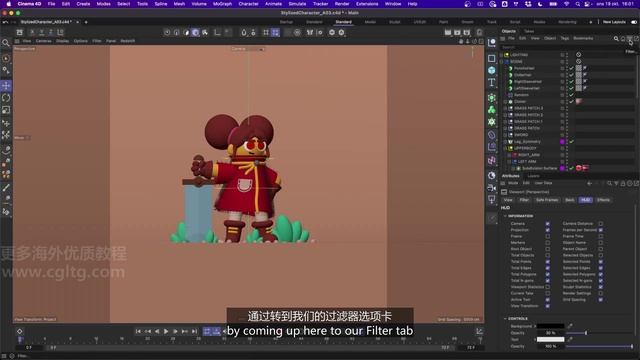Enable the Camera Distance checkbox
The width and height of the screenshot is (640, 360).
pyautogui.click(x=601, y=224)
